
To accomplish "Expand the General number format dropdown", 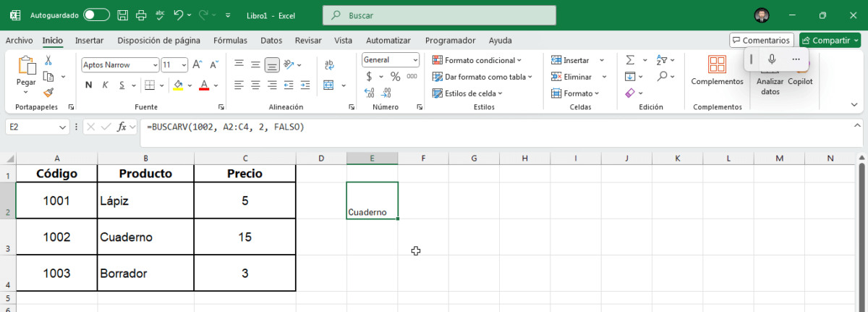I will coord(391,60).
